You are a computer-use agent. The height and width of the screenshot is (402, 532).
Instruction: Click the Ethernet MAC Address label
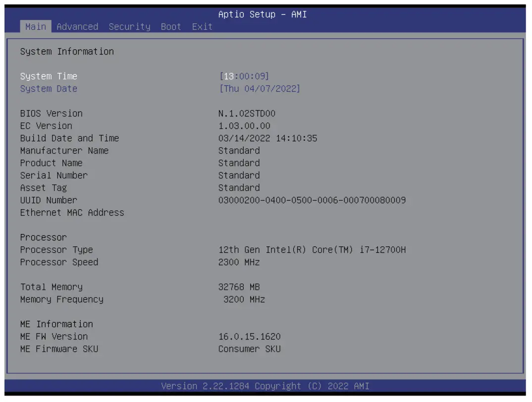72,213
